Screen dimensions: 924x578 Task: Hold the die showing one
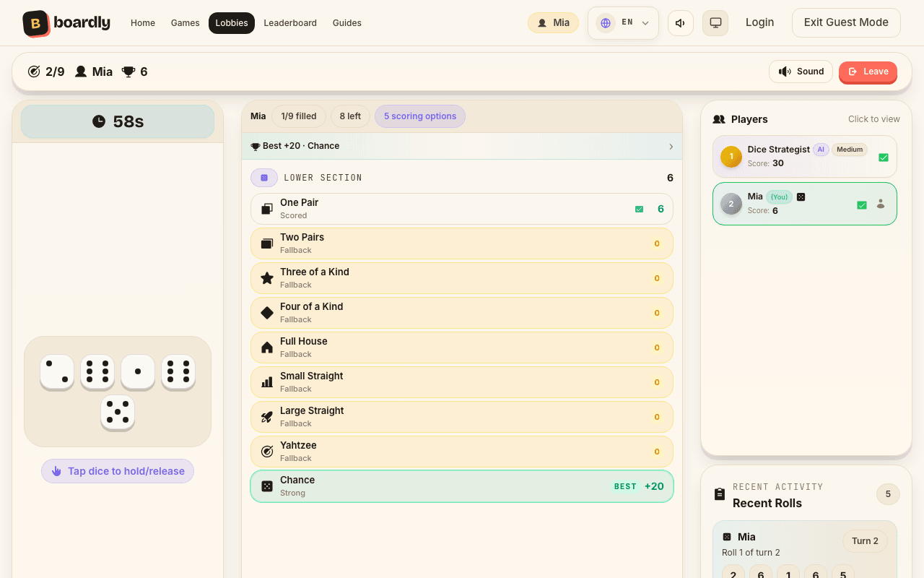click(x=138, y=371)
